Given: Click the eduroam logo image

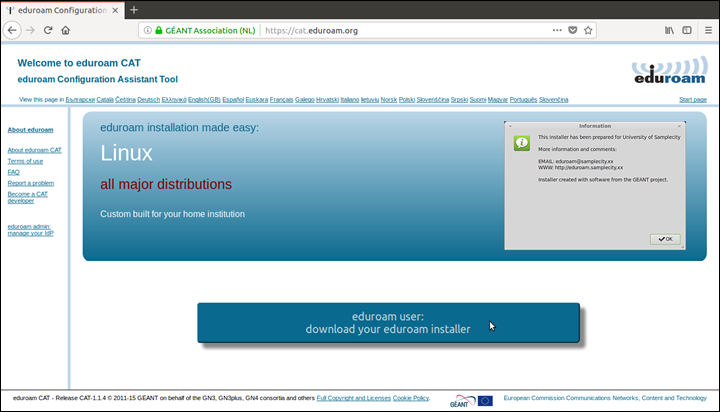Looking at the screenshot, I should 669,70.
